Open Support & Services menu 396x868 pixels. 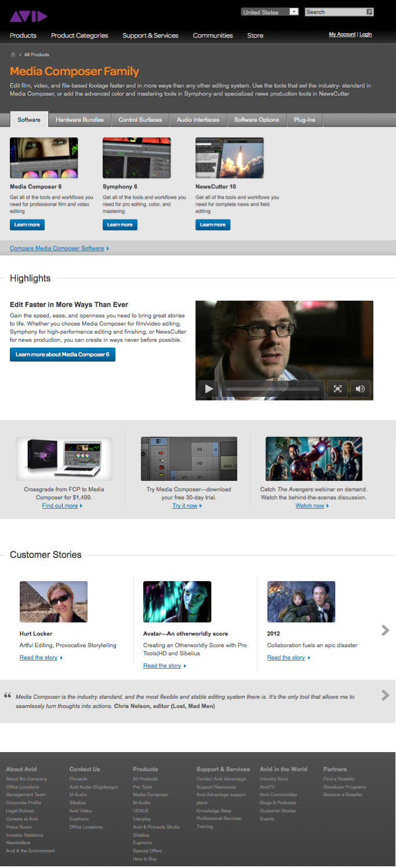tap(150, 35)
